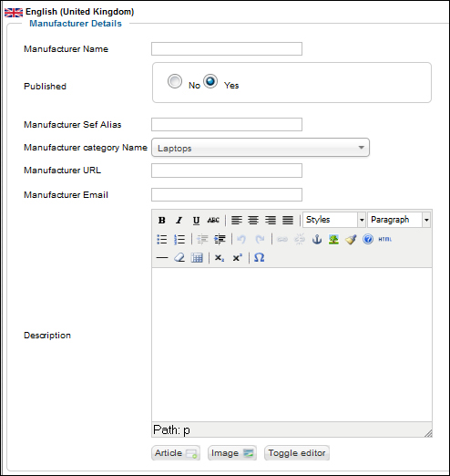
Task: Insert a table into description
Action: [x=197, y=258]
